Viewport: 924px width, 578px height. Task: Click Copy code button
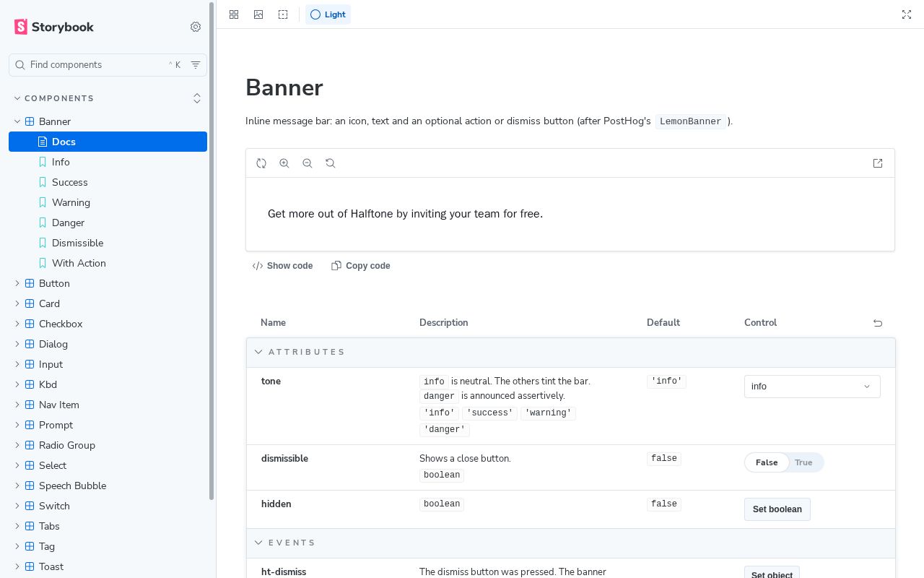pyautogui.click(x=361, y=266)
